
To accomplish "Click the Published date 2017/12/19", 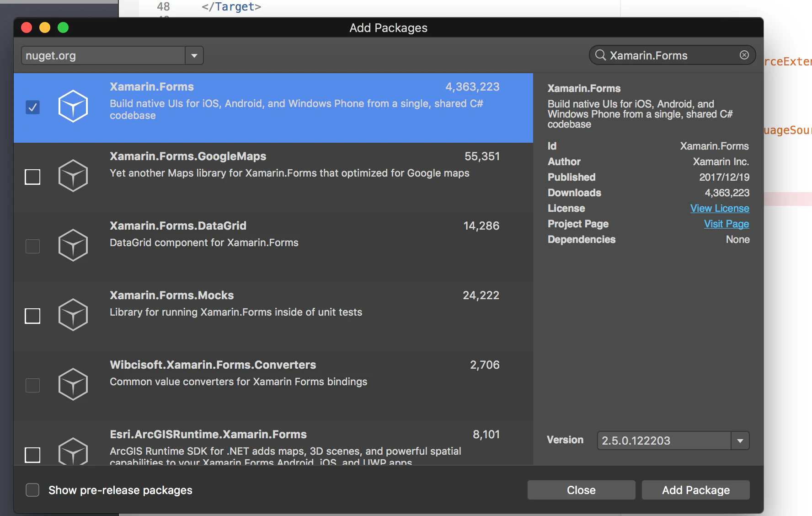I will point(724,177).
